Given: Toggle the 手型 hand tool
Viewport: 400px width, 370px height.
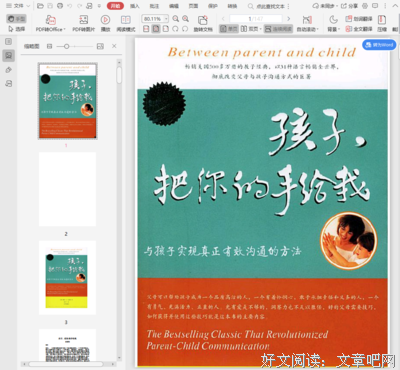Looking at the screenshot, I should (x=16, y=19).
